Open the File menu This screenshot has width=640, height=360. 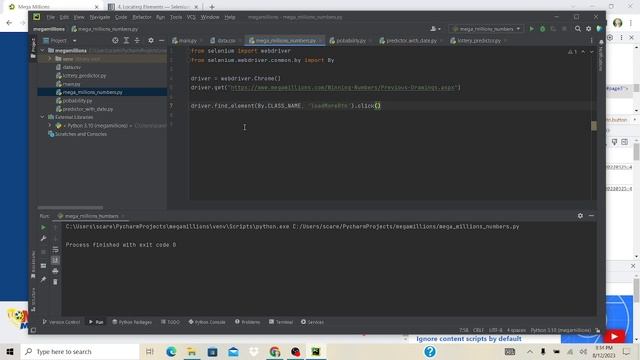51,17
